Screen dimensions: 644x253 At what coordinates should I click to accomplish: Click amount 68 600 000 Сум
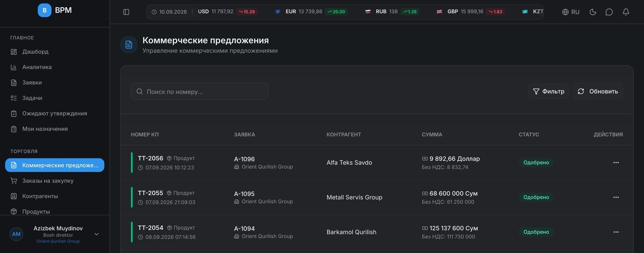453,194
